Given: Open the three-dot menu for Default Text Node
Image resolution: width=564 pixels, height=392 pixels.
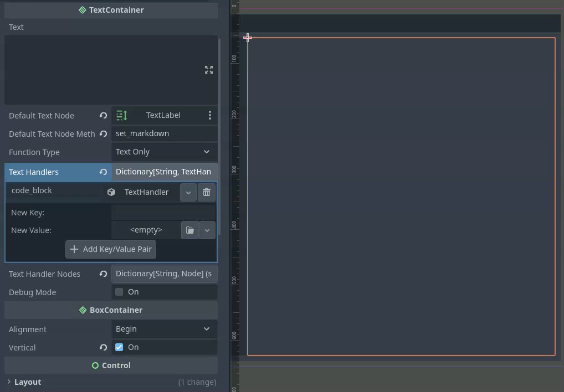Looking at the screenshot, I should pyautogui.click(x=210, y=115).
